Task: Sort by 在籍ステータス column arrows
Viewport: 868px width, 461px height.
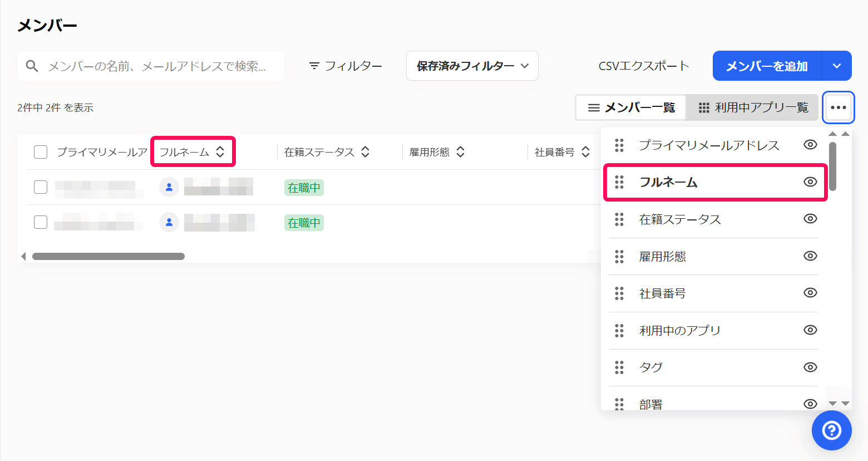Action: point(366,152)
